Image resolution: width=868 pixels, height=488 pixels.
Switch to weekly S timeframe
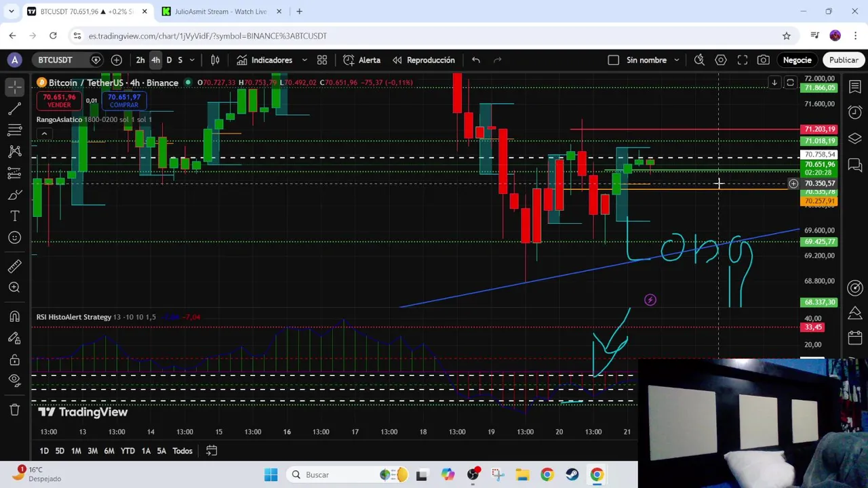[180, 60]
